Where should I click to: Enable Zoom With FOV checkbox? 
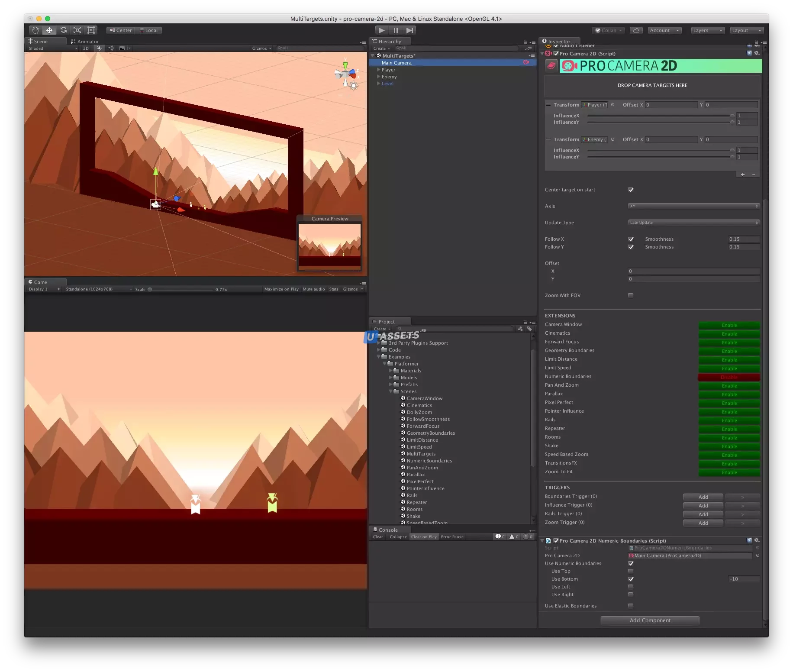pos(631,295)
